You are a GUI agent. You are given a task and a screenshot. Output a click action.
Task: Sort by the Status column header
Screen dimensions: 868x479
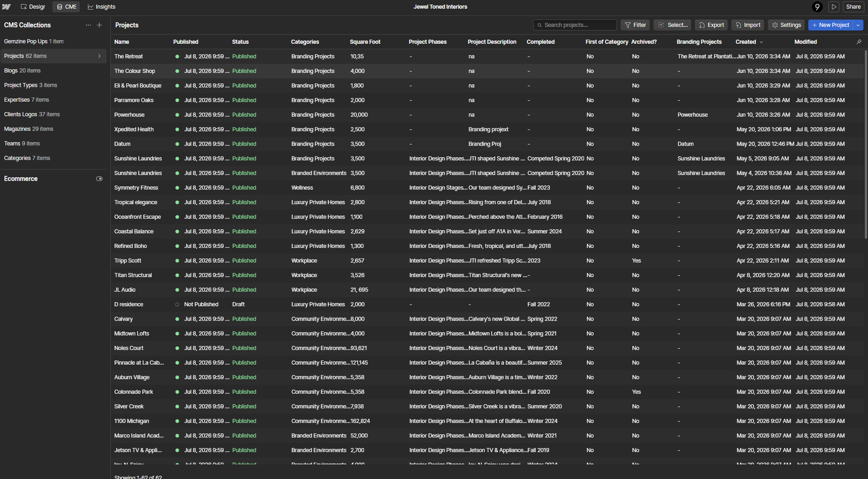(x=240, y=42)
